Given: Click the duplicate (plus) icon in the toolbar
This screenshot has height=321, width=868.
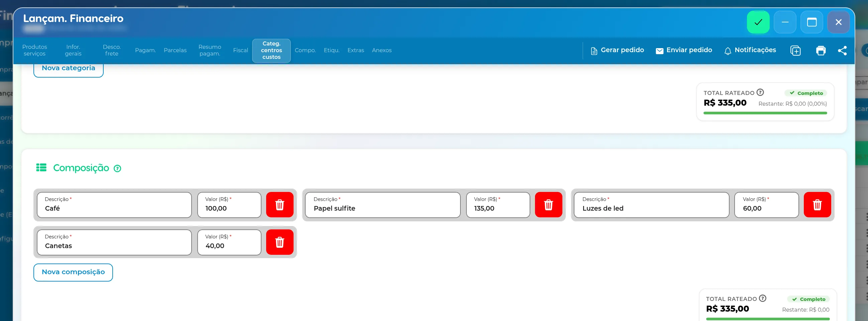Looking at the screenshot, I should [795, 50].
